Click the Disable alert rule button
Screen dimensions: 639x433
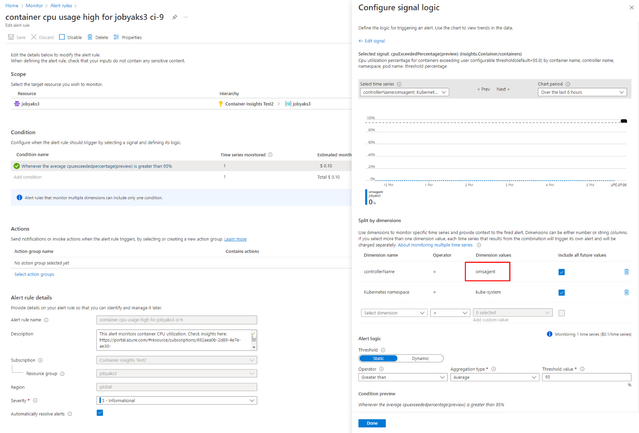click(x=70, y=37)
